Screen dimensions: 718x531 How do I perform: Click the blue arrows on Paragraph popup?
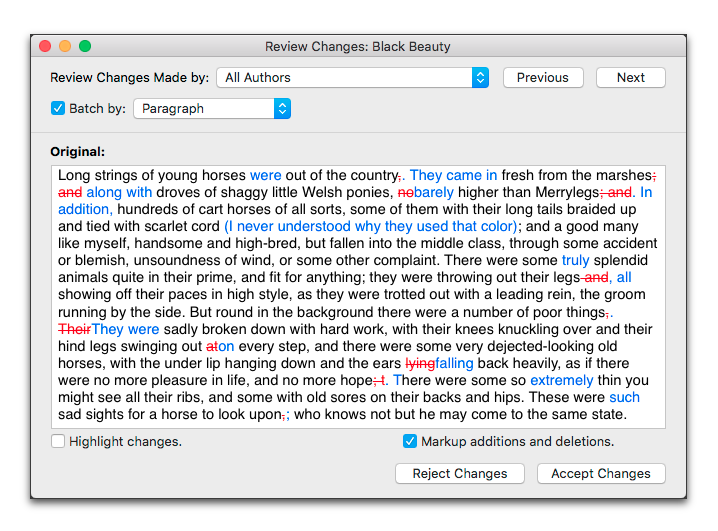[x=282, y=108]
